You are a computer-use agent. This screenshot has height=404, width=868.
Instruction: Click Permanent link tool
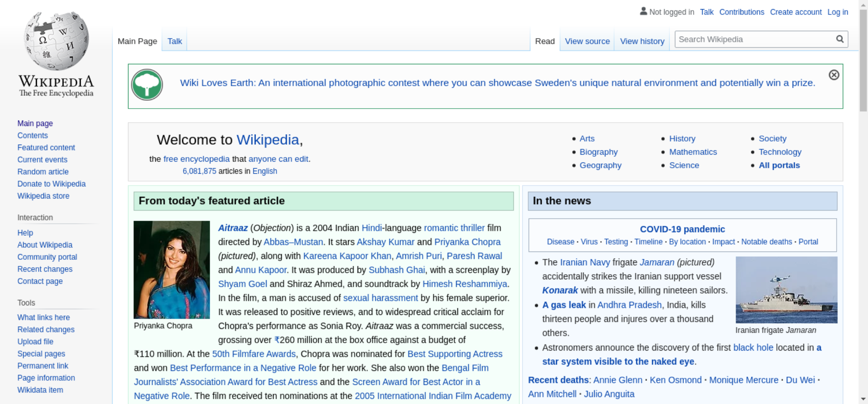[43, 366]
